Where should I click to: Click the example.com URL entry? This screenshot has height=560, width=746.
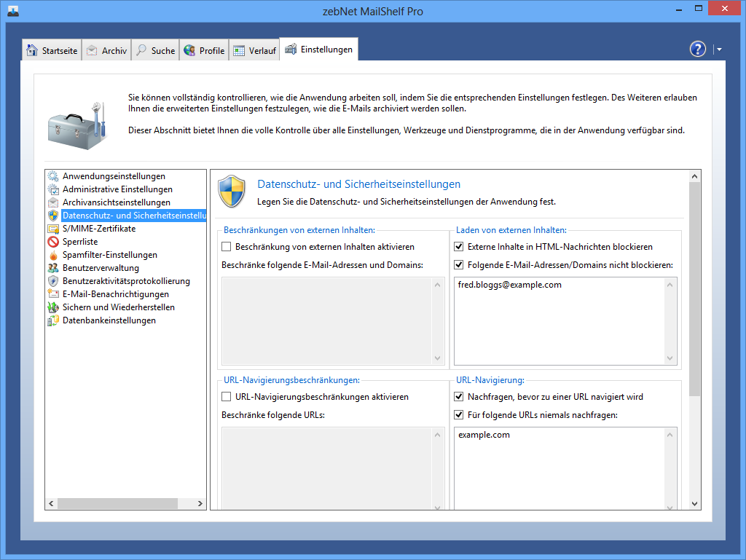[484, 435]
